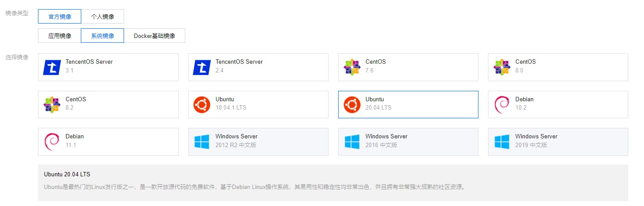This screenshot has width=644, height=206.
Task: Click the CentOS 7.6 logo icon
Action: [352, 67]
